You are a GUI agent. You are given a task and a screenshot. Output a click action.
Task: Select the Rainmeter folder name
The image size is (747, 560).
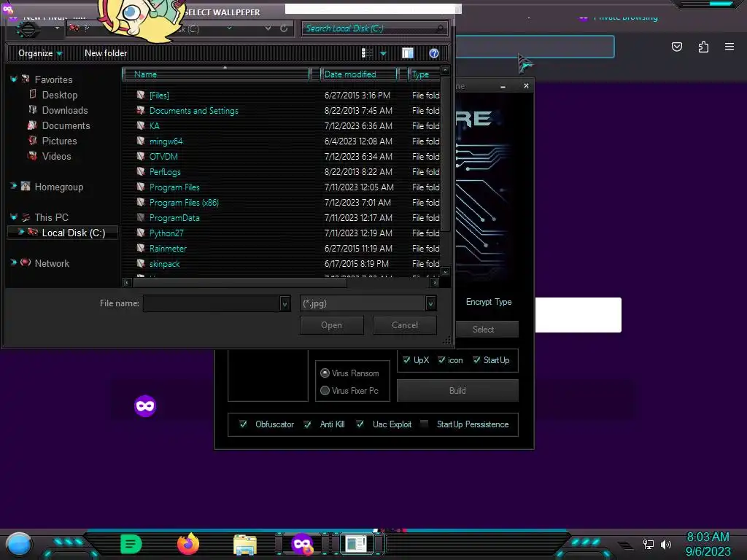point(168,248)
